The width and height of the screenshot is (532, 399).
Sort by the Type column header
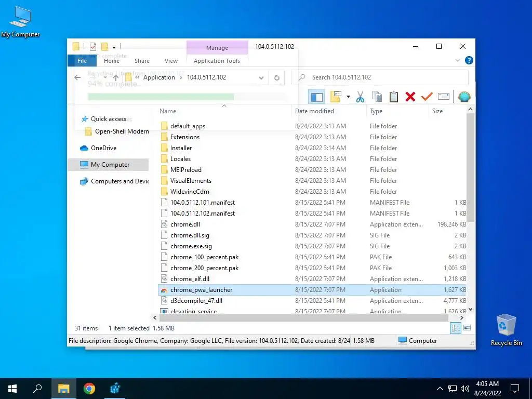[376, 111]
